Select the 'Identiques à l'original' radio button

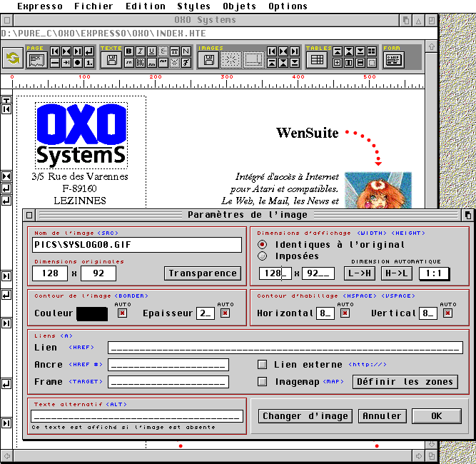[x=263, y=244]
